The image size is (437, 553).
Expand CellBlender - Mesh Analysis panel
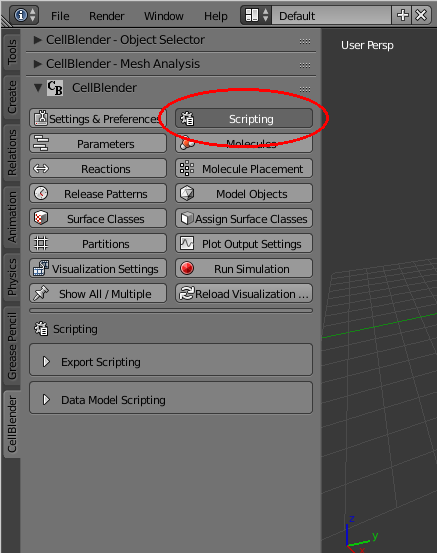tap(38, 64)
